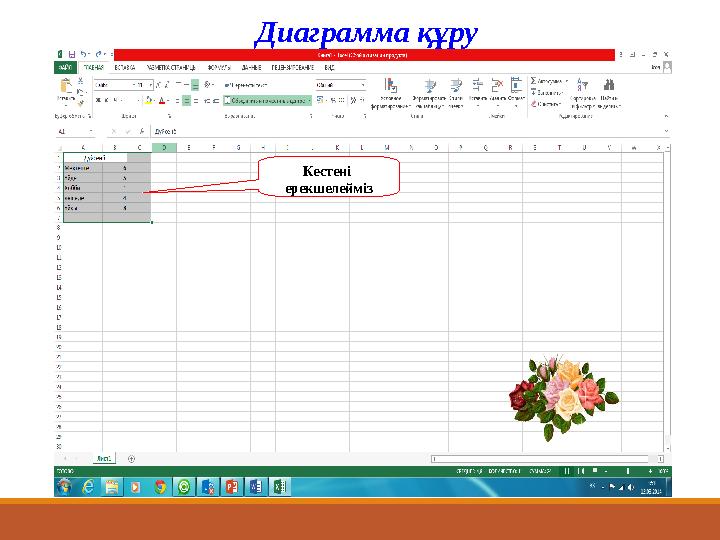Open the Format cells menu
Image resolution: width=720 pixels, height=540 pixels.
click(x=516, y=93)
